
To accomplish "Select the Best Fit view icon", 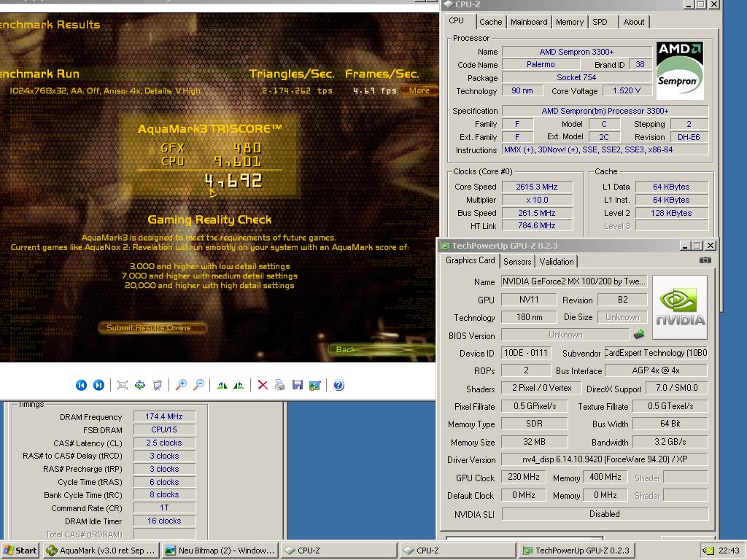I will tap(123, 385).
